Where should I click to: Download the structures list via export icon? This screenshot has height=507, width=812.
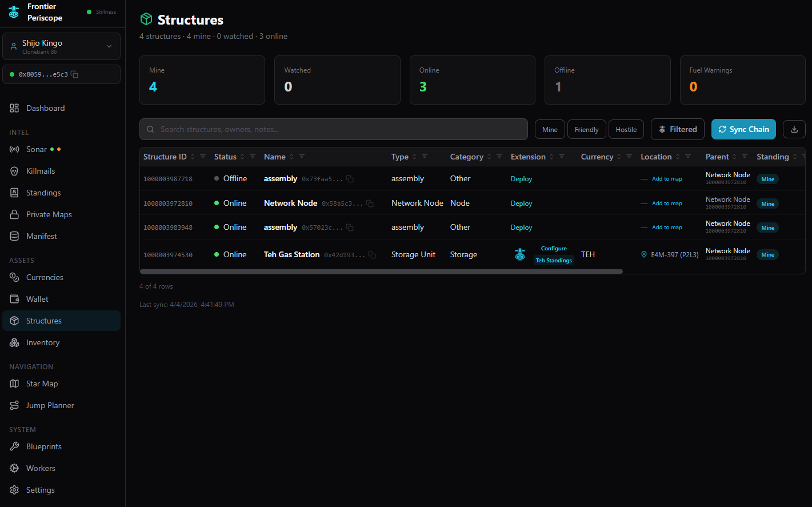point(794,129)
